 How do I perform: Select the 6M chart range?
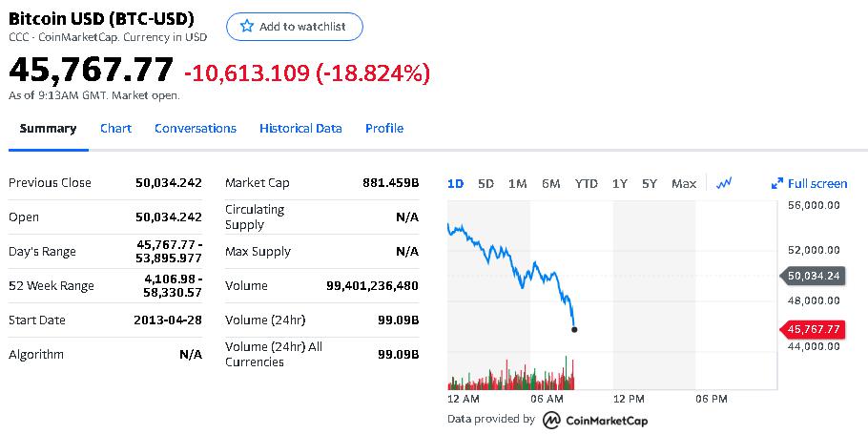coord(550,184)
